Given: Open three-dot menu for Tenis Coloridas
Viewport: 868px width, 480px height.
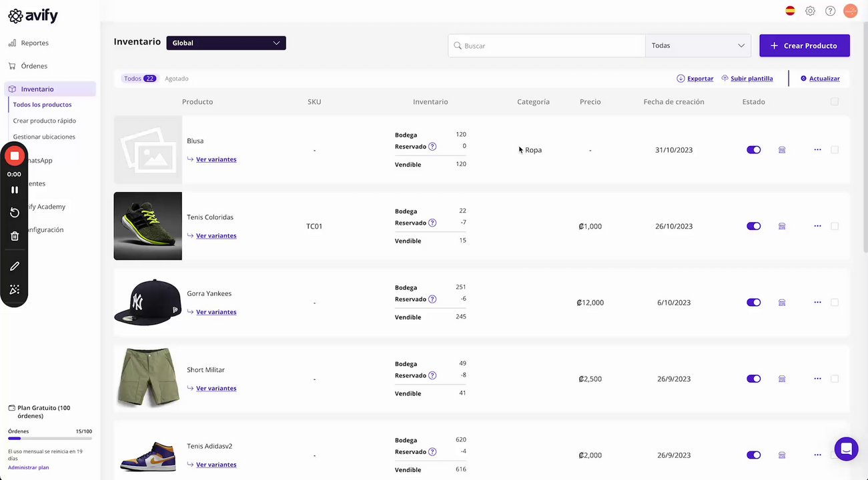Looking at the screenshot, I should click(x=817, y=226).
